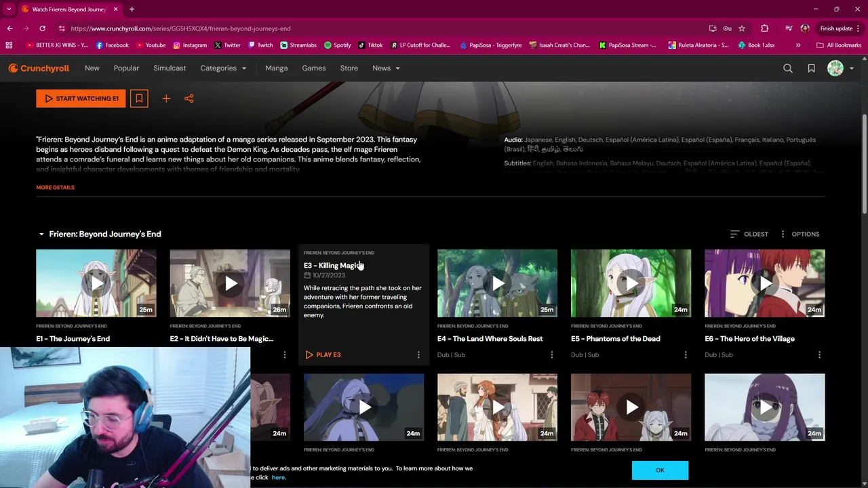
Task: Open the tab search dropdown arrow
Action: tap(9, 9)
